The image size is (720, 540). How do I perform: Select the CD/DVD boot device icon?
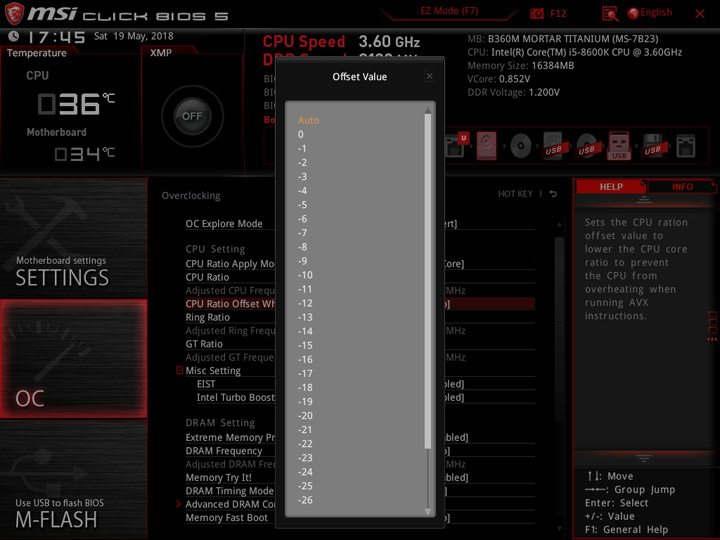click(x=520, y=146)
